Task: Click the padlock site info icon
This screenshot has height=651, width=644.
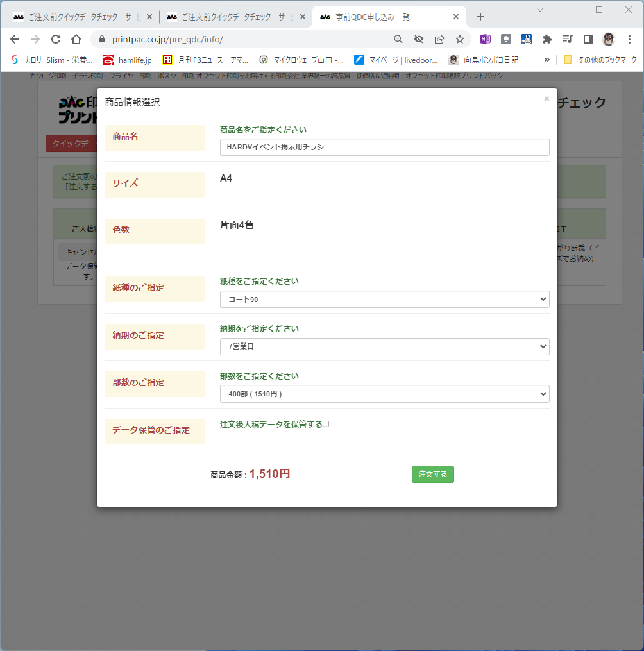Action: click(x=102, y=39)
